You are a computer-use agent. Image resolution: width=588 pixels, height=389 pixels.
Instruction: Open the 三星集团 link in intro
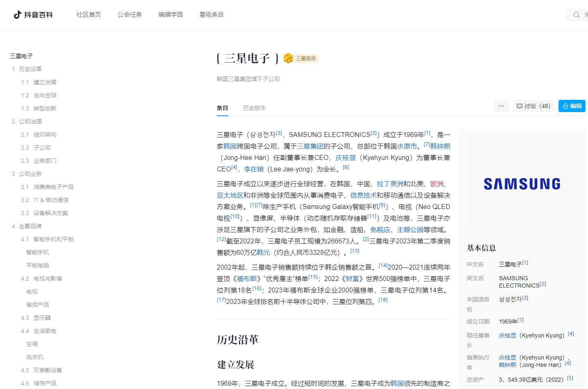[x=310, y=146]
